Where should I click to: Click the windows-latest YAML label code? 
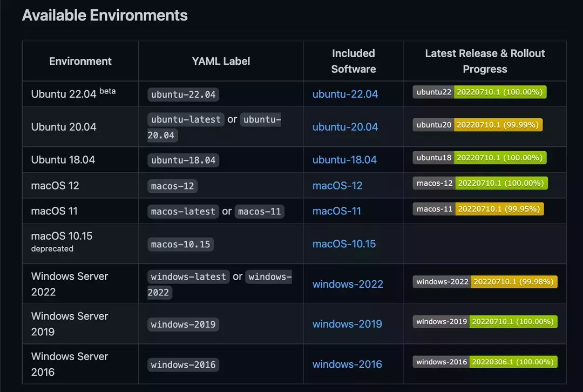[188, 276]
